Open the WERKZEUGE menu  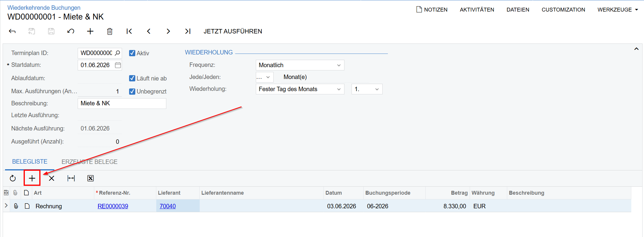[618, 10]
